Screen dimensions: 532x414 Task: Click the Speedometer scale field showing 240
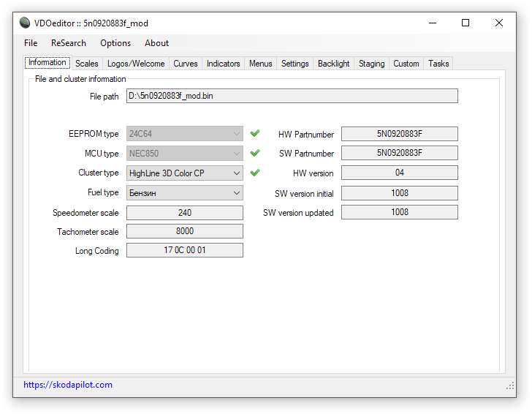[185, 213]
